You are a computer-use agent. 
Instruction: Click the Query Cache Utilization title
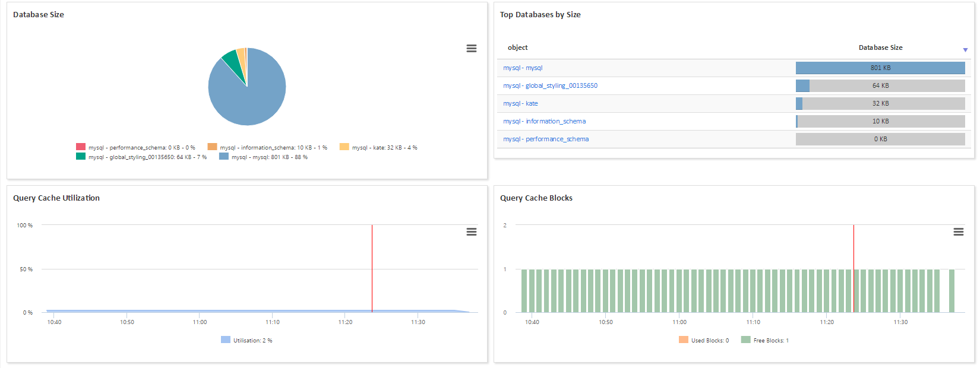click(56, 198)
